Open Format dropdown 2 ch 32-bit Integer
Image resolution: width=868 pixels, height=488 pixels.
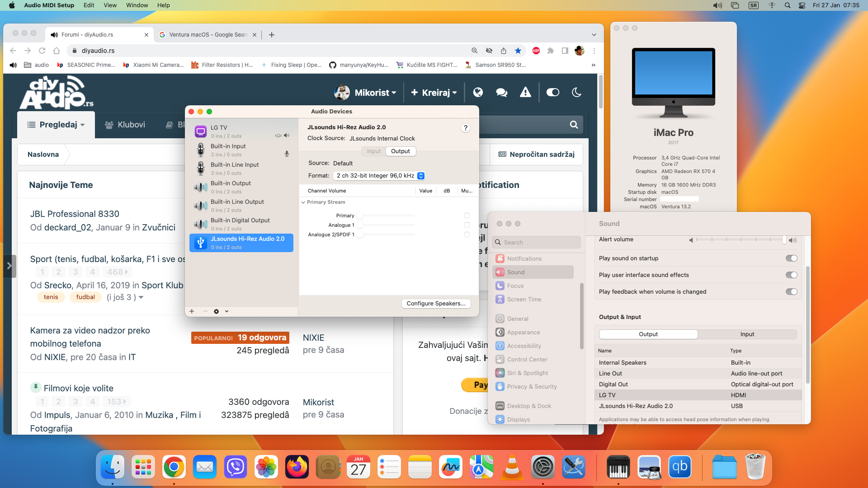[x=379, y=176]
